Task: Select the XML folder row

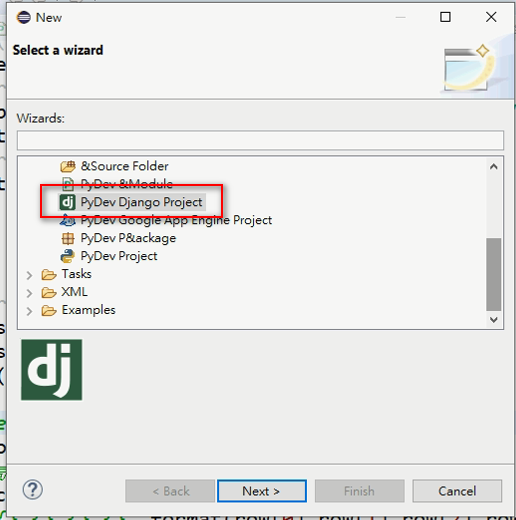Action: 74,292
